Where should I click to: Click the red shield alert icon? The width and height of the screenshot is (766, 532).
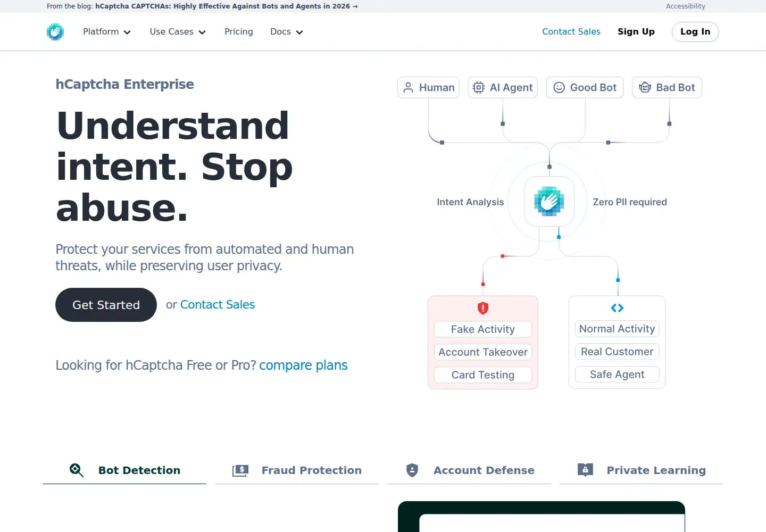[x=483, y=308]
